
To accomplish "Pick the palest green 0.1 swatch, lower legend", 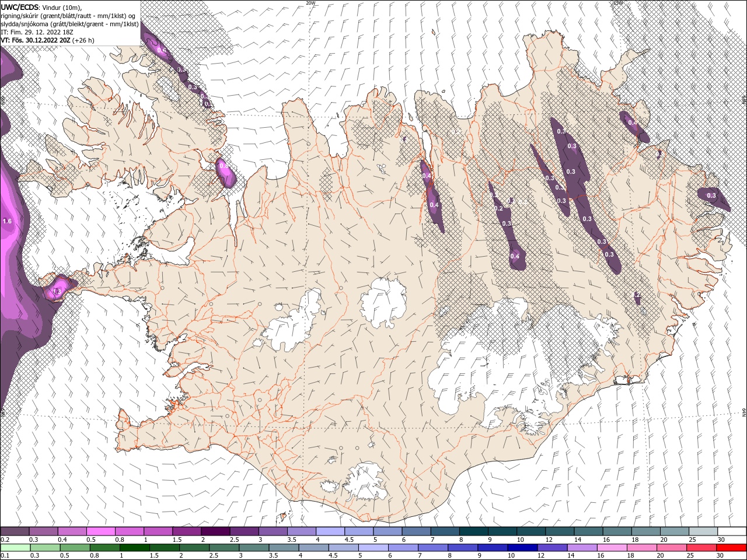I will [x=15, y=548].
